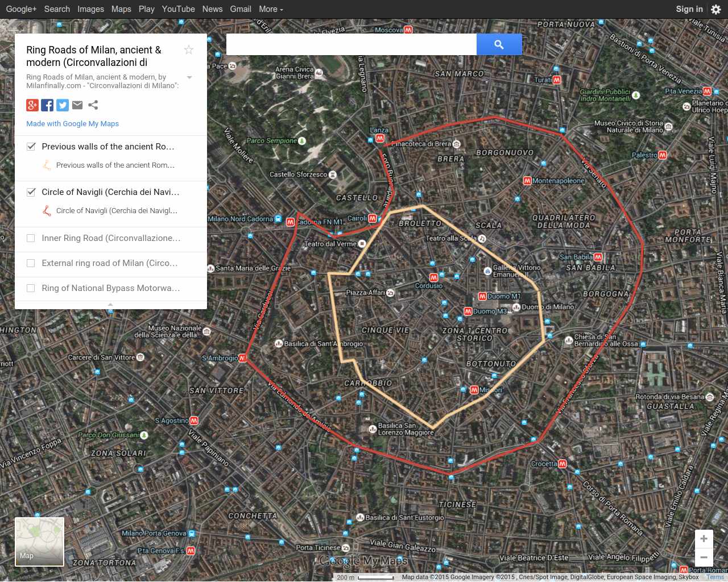Open Made with Google My Maps link
The height and width of the screenshot is (582, 728).
click(x=72, y=123)
